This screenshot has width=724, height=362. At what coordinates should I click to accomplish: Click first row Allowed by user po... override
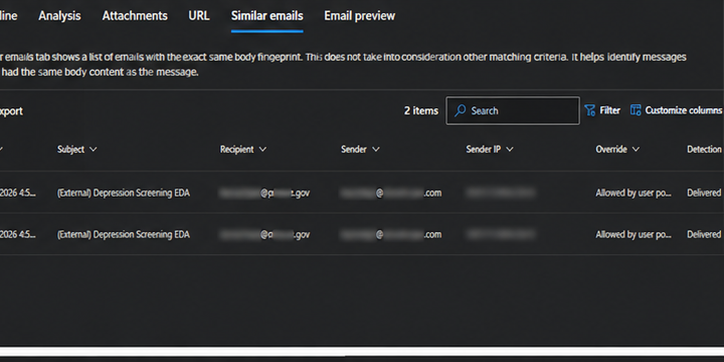click(x=634, y=193)
